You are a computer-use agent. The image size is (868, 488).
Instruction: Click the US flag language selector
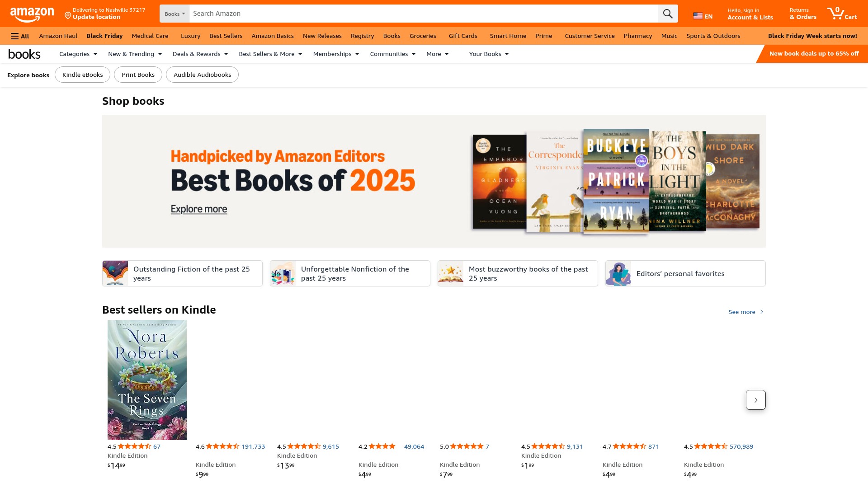[x=703, y=16]
